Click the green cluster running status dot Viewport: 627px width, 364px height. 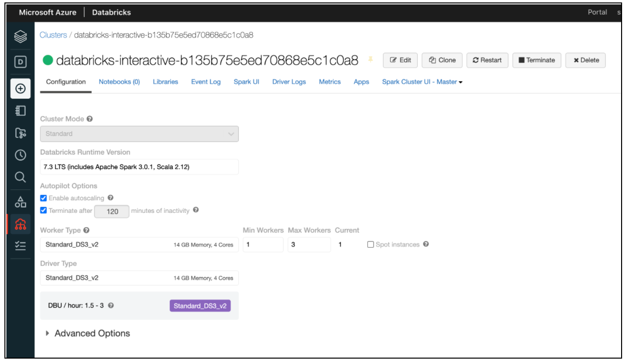[48, 60]
